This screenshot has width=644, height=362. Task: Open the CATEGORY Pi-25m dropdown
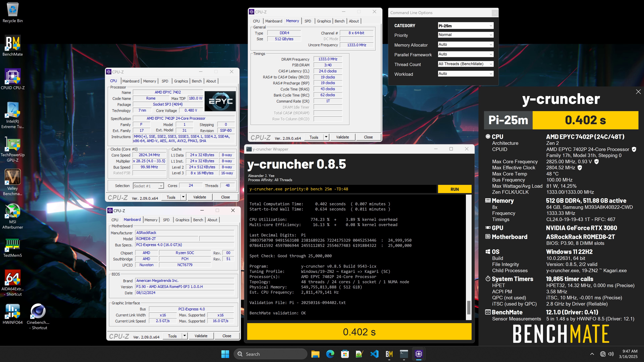pyautogui.click(x=466, y=26)
